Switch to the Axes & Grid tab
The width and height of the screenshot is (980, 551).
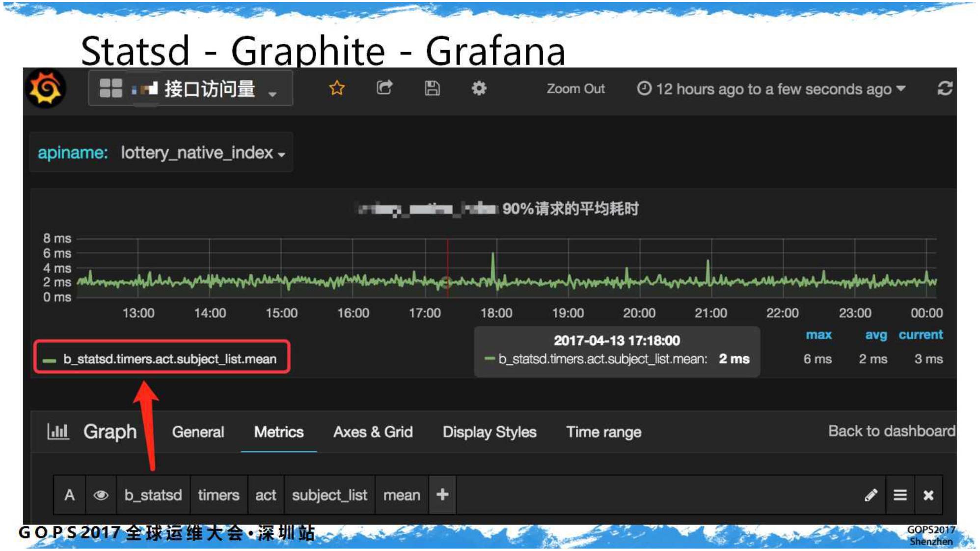click(x=373, y=432)
